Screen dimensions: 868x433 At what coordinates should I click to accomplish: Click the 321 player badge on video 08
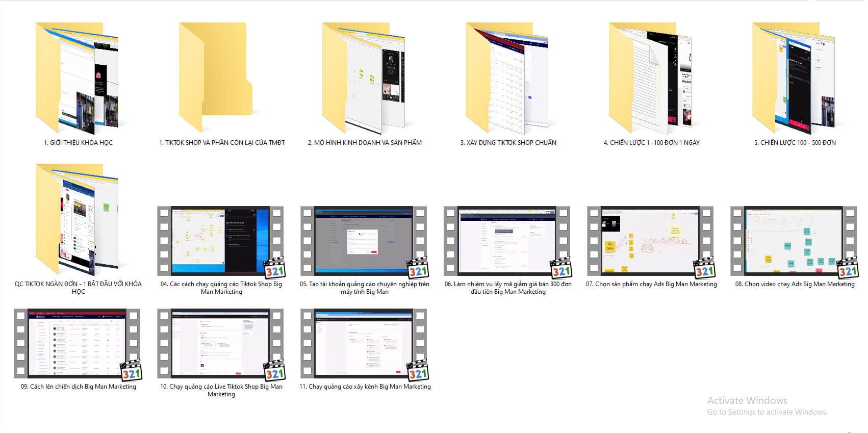pyautogui.click(x=848, y=268)
